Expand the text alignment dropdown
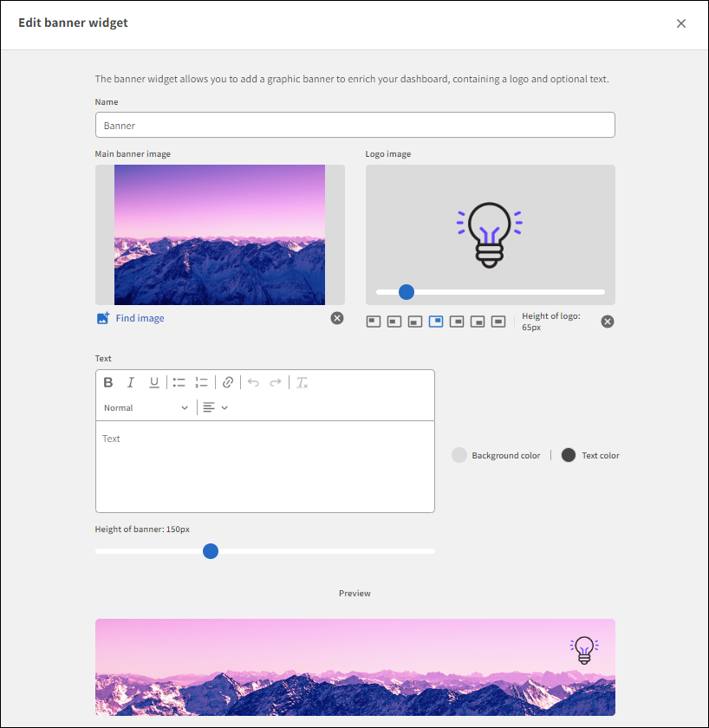Image resolution: width=709 pixels, height=728 pixels. tap(215, 408)
